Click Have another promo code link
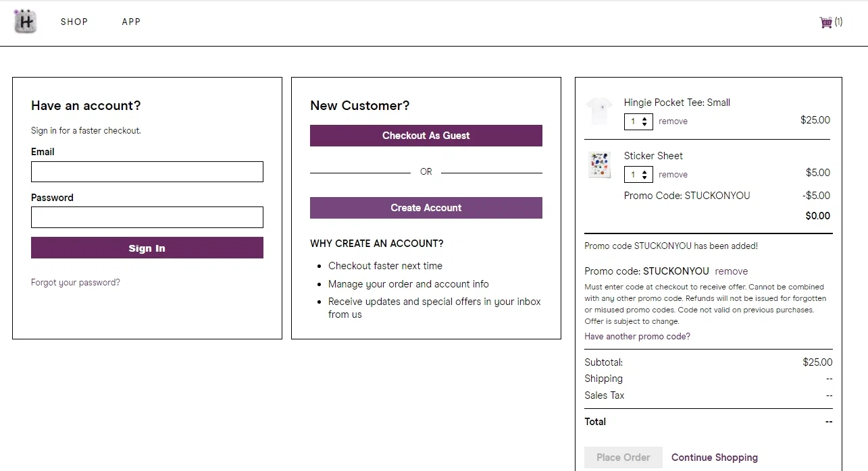 (x=637, y=336)
